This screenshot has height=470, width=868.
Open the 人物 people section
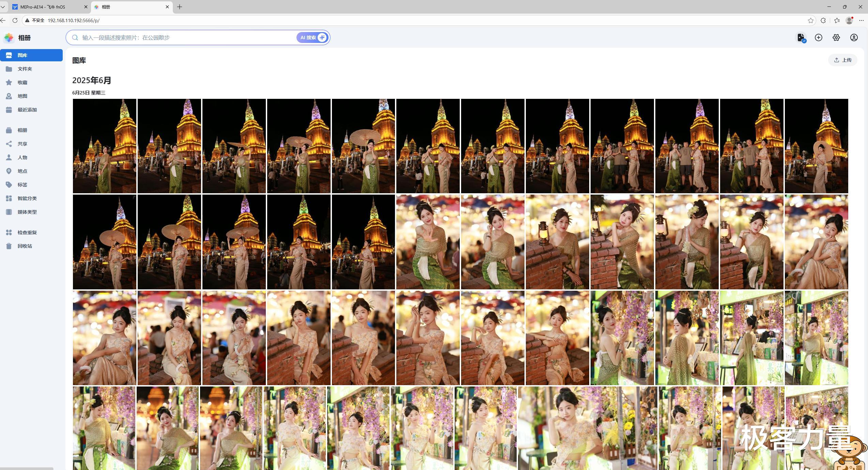[x=22, y=157]
